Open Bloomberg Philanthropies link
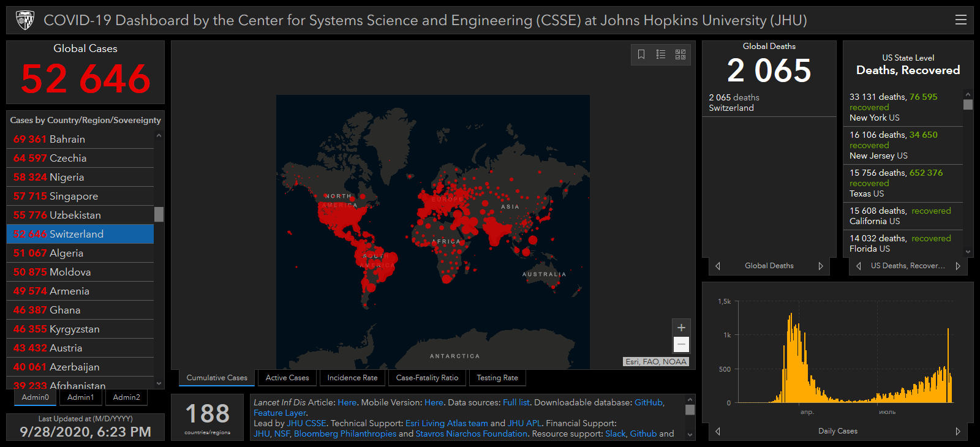Image resolution: width=980 pixels, height=447 pixels. (345, 434)
